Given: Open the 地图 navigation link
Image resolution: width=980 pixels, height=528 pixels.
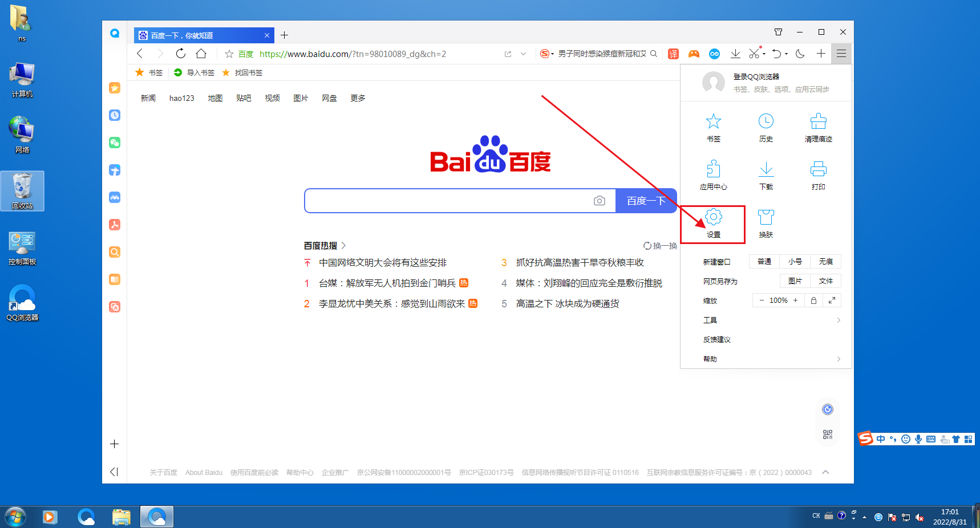Looking at the screenshot, I should point(215,98).
